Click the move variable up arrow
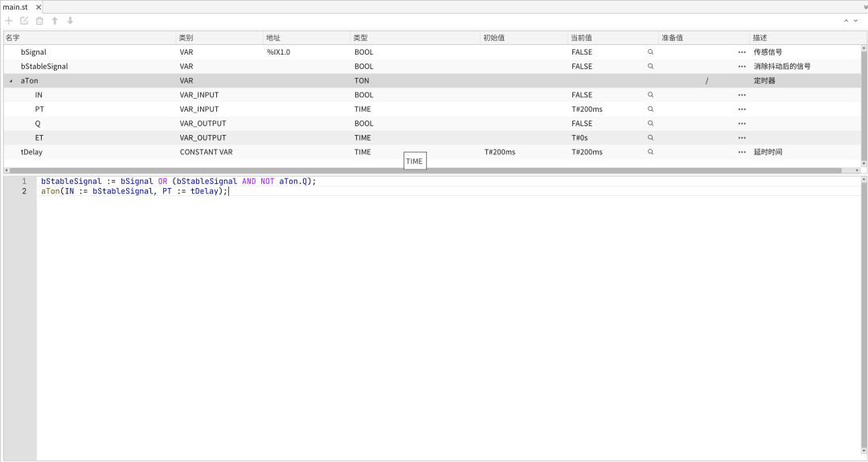This screenshot has width=868, height=462. [55, 20]
